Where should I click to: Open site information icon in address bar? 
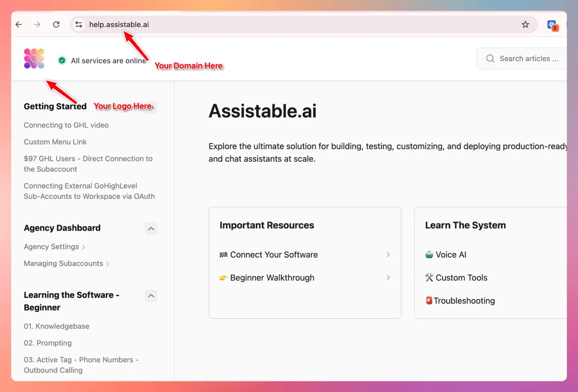click(79, 25)
